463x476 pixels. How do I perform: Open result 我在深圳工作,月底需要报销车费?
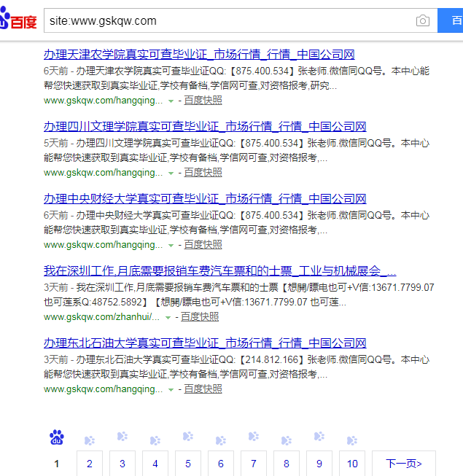[219, 270]
